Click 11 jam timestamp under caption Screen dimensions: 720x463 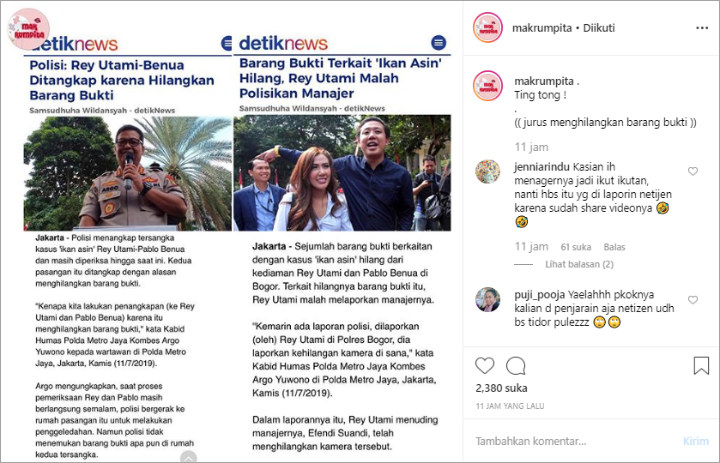point(531,147)
